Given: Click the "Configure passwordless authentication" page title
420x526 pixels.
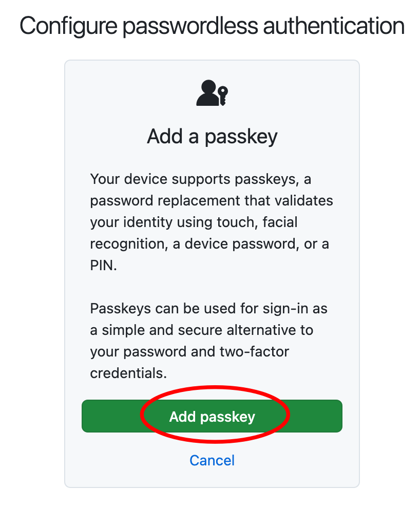Looking at the screenshot, I should [212, 26].
